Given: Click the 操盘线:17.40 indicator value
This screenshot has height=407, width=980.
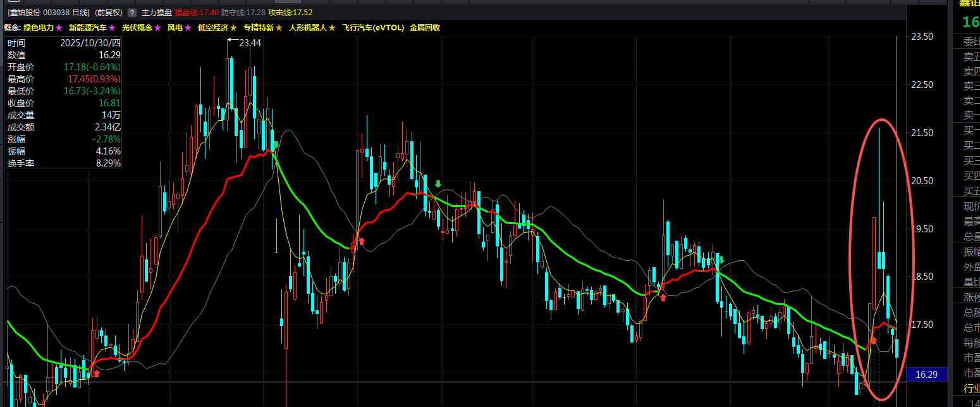Looking at the screenshot, I should tap(197, 13).
